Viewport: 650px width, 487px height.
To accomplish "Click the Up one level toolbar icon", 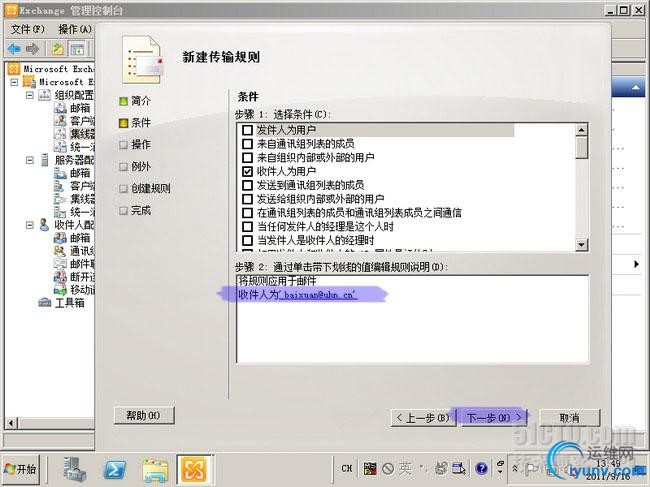I will point(58,49).
